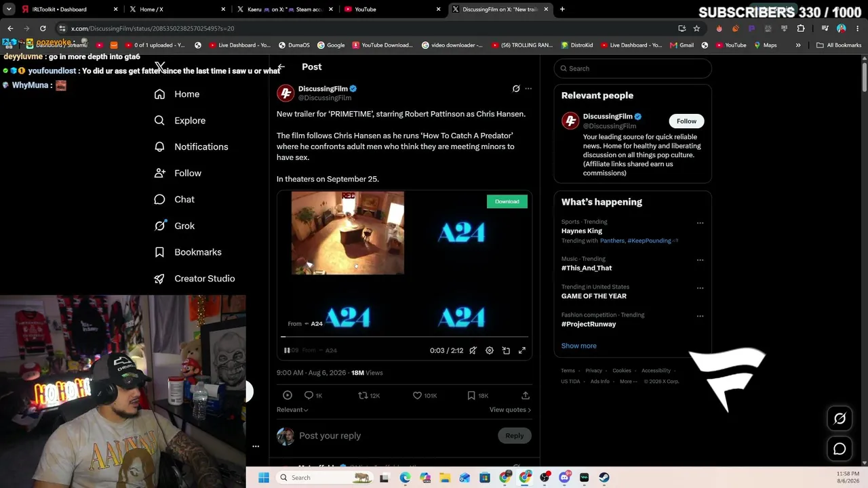Share the post via share icon
Image resolution: width=868 pixels, height=488 pixels.
(526, 395)
